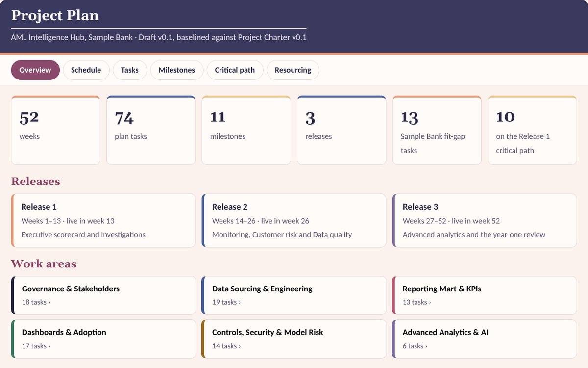This screenshot has width=588, height=368.
Task: Open Dashboards & Adoption work area
Action: pyautogui.click(x=103, y=339)
